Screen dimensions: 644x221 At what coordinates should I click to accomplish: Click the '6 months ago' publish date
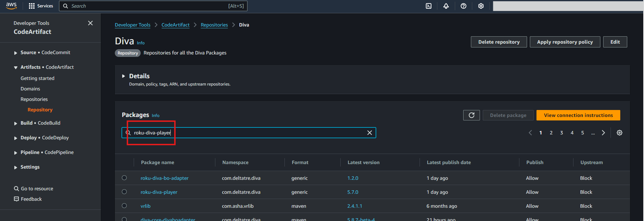[442, 206]
